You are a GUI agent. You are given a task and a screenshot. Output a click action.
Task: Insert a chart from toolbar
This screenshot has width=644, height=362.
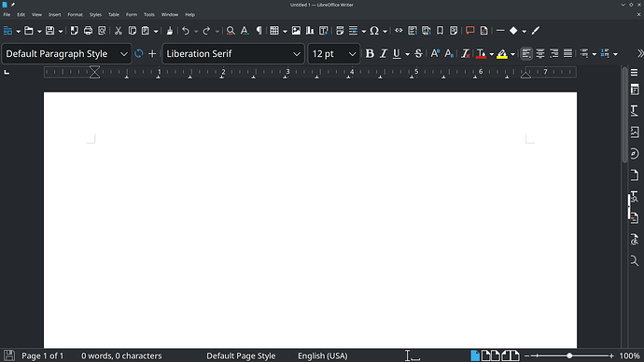310,31
